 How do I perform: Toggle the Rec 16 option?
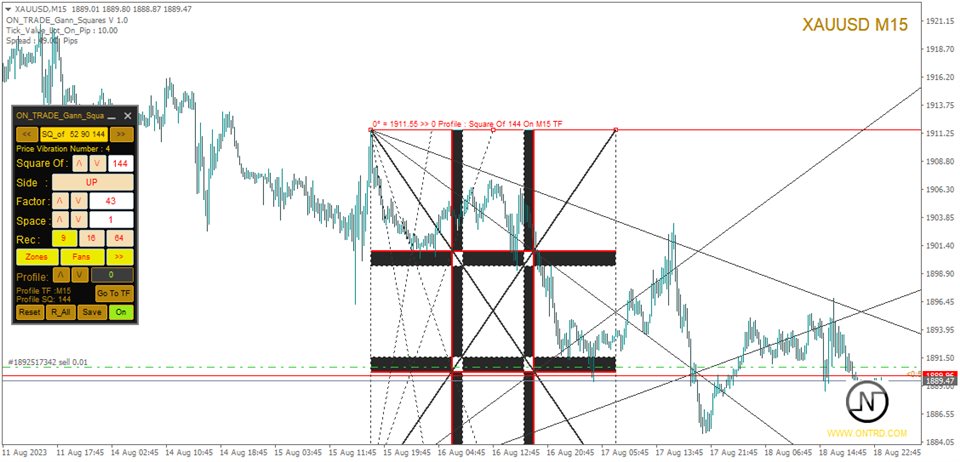pos(92,238)
